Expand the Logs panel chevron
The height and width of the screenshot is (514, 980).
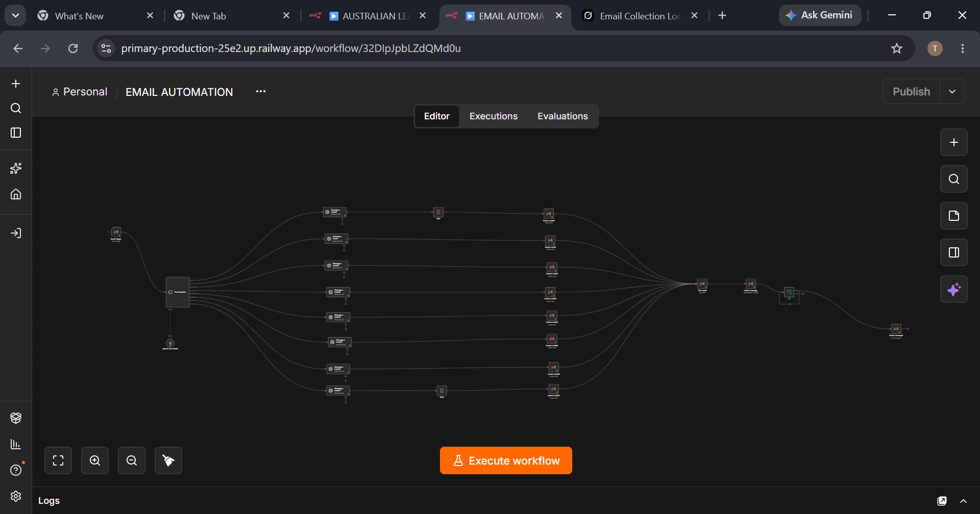point(963,501)
